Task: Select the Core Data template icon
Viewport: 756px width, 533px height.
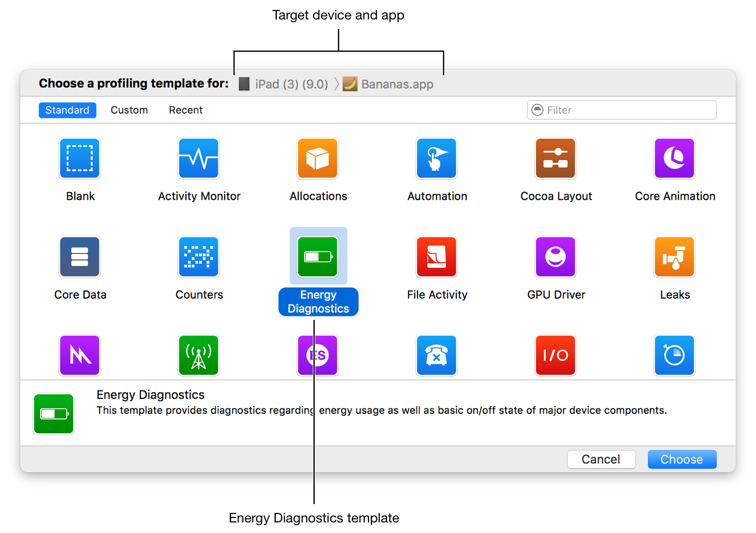Action: coord(79,256)
